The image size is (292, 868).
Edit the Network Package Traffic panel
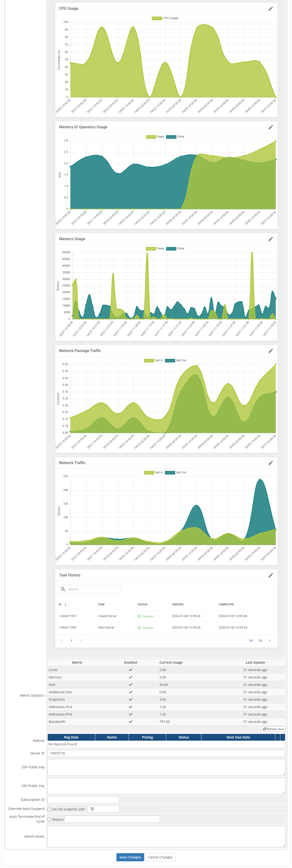pos(271,351)
